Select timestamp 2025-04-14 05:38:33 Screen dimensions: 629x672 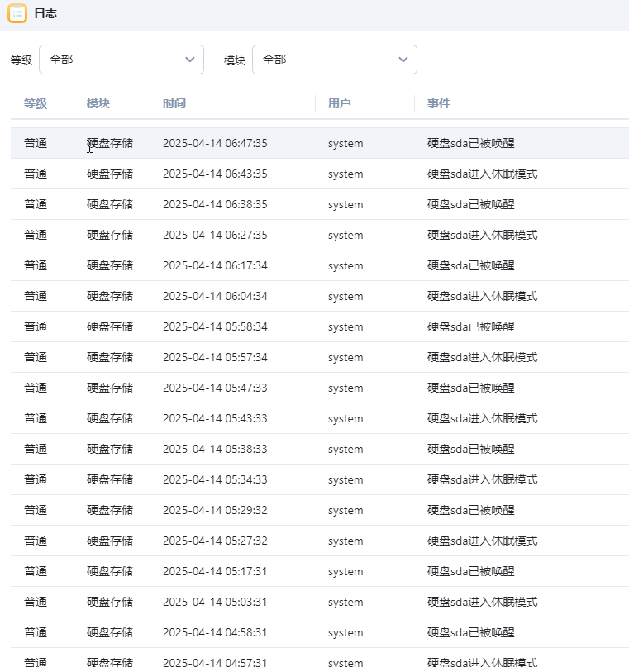[215, 449]
